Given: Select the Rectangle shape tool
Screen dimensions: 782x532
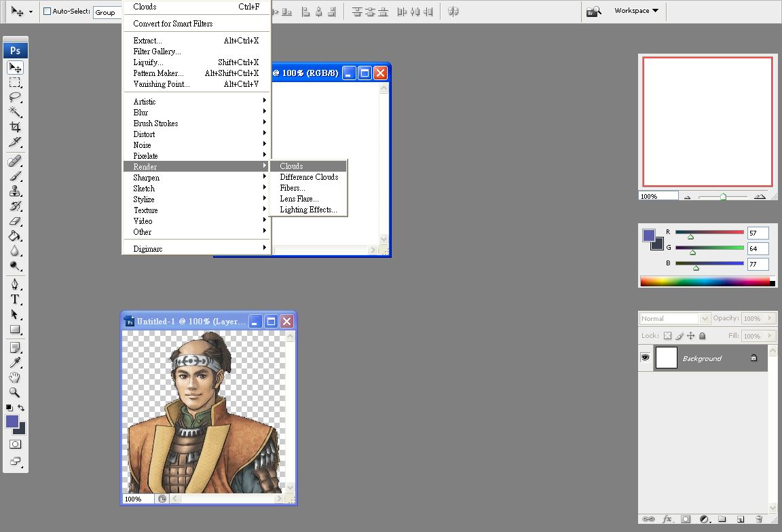Looking at the screenshot, I should 15,329.
